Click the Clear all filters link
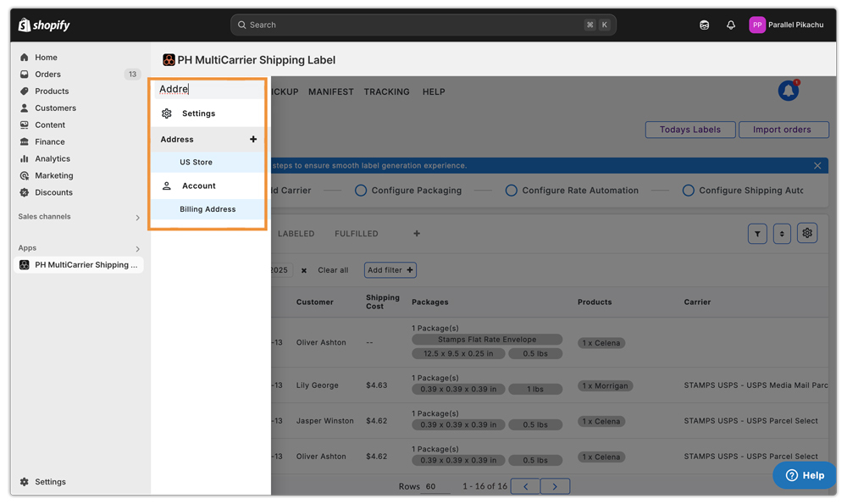Image resolution: width=847 pixels, height=504 pixels. tap(333, 270)
